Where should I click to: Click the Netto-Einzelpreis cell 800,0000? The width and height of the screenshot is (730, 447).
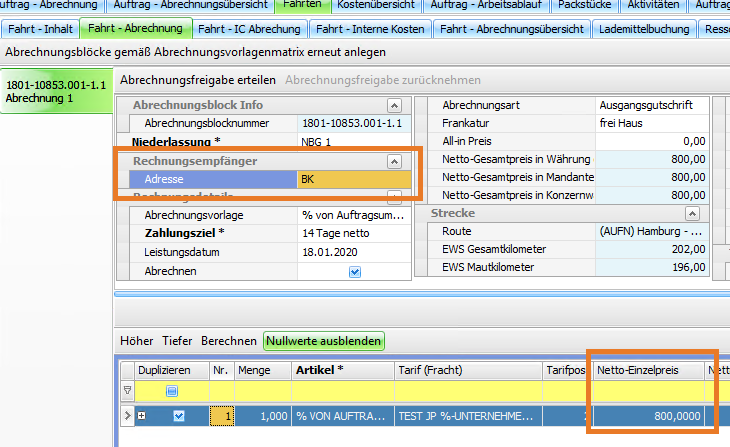[650, 415]
